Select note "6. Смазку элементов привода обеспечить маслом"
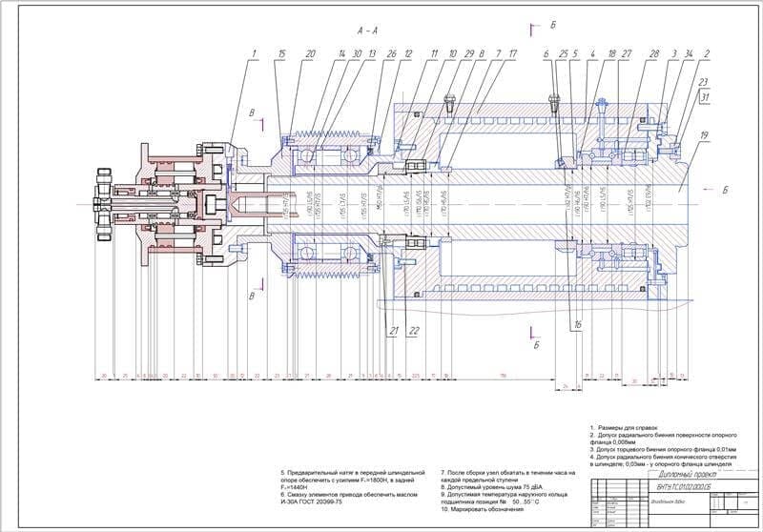This screenshot has width=763, height=532. tap(349, 495)
